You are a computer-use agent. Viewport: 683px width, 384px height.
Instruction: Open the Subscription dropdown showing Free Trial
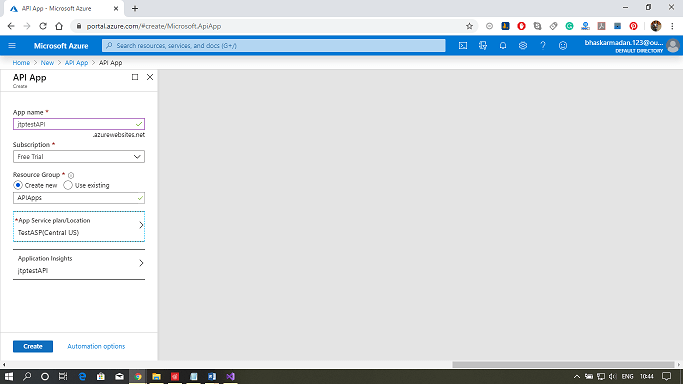point(79,157)
